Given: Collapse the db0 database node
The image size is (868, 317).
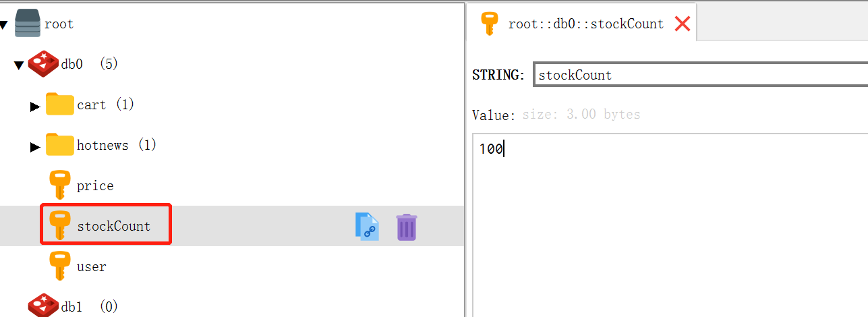Looking at the screenshot, I should click(x=19, y=65).
